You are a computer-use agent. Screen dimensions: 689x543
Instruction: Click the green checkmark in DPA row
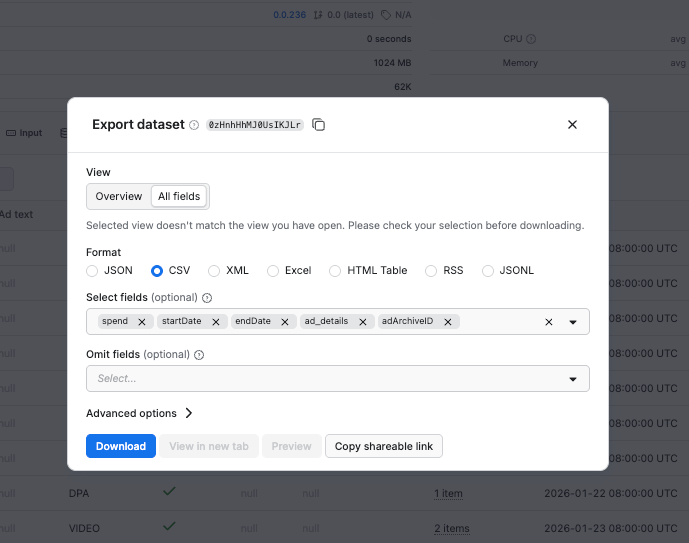[169, 491]
